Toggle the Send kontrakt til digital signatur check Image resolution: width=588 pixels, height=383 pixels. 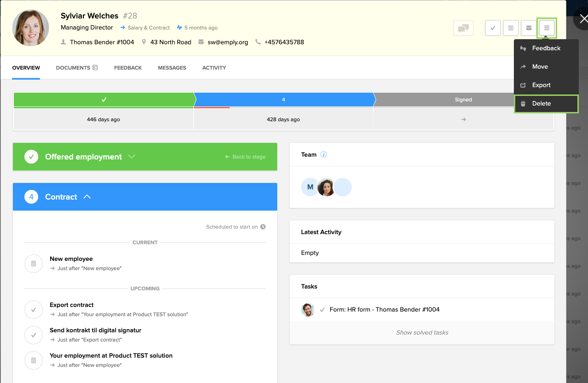point(34,335)
